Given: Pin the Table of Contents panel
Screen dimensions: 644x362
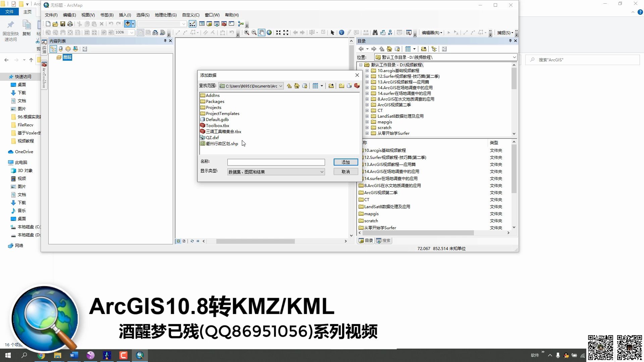Looking at the screenshot, I should 165,41.
